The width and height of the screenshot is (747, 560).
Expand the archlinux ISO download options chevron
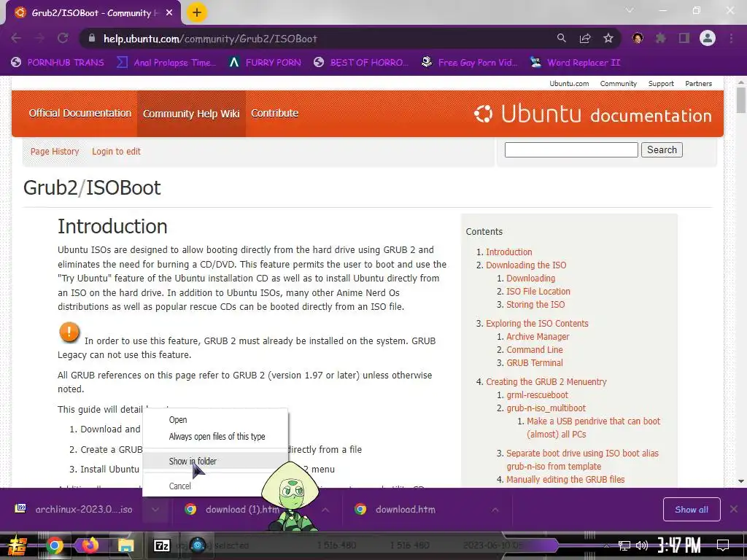155,510
